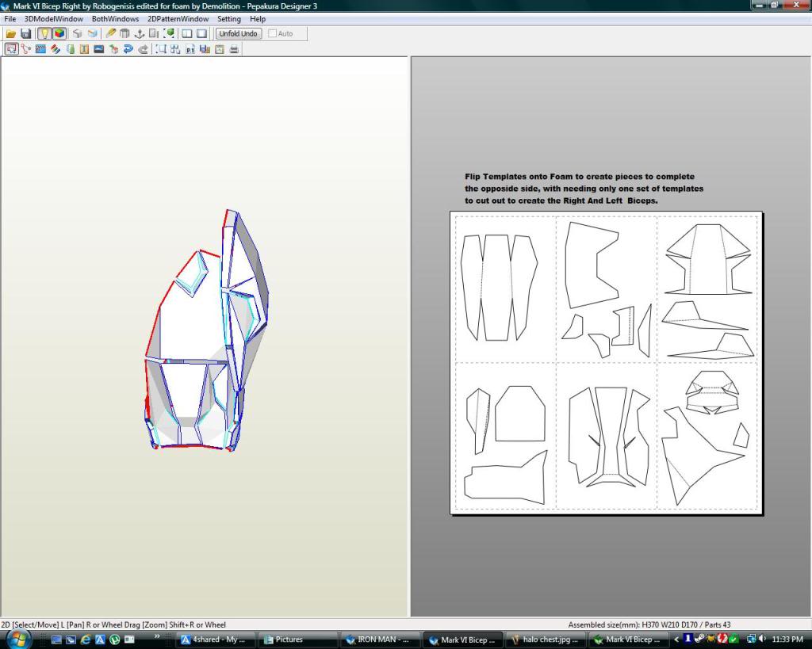The width and height of the screenshot is (812, 649).
Task: Toggle the colored cube texture icon
Action: (59, 33)
